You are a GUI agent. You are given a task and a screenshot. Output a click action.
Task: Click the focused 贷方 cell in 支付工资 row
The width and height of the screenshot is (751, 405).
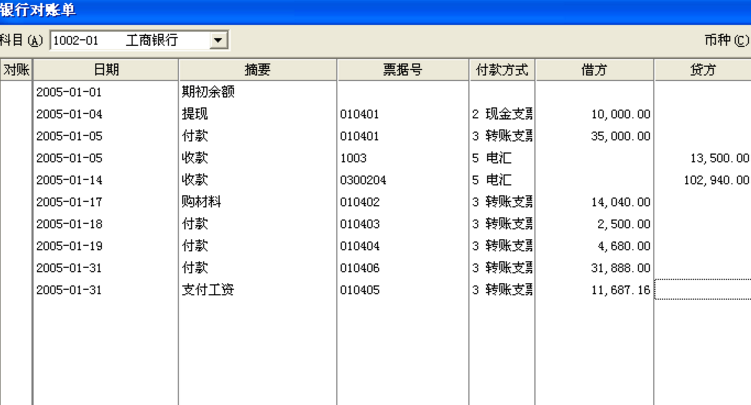pos(703,290)
